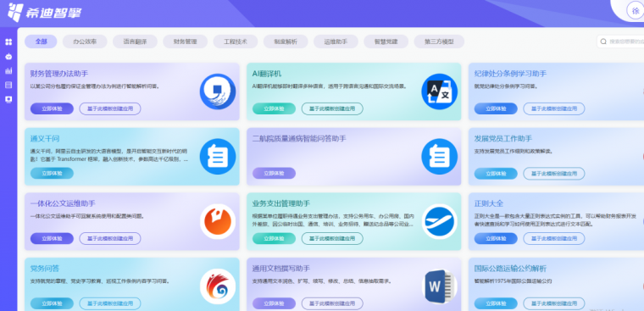Viewport: 644px width, 311px height.
Task: Create app from 党务问答 template
Action: pyautogui.click(x=110, y=303)
